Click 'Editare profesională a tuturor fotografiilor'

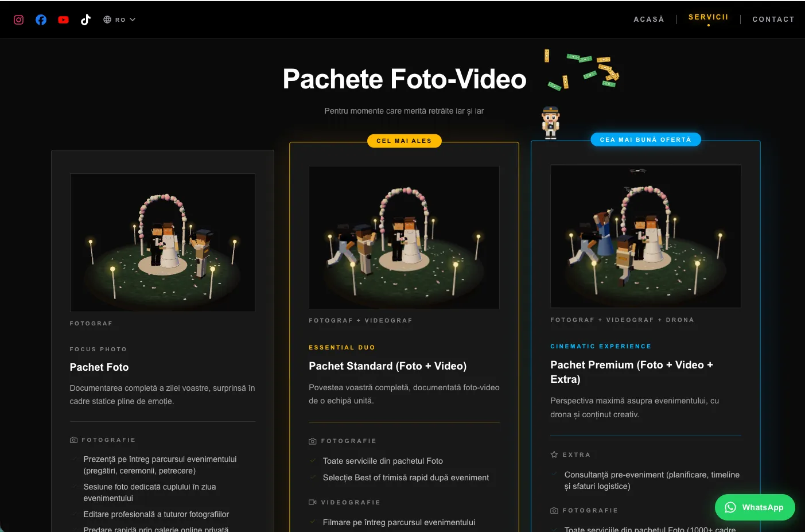pyautogui.click(x=156, y=514)
